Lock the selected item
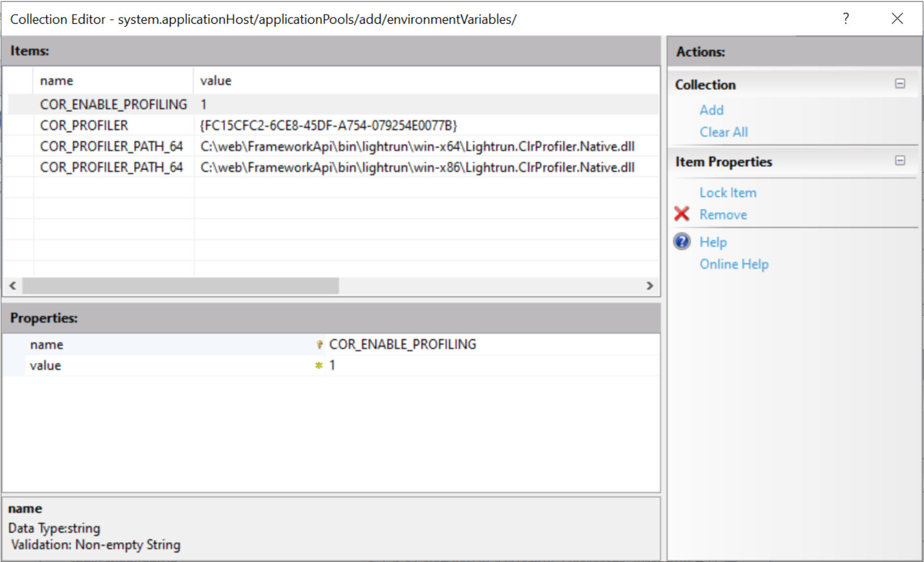 pyautogui.click(x=727, y=193)
